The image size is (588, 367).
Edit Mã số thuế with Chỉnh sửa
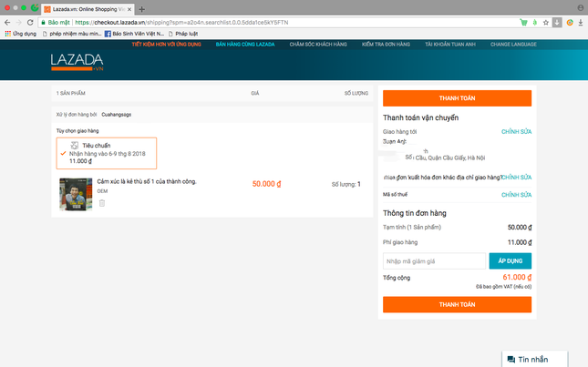(516, 195)
